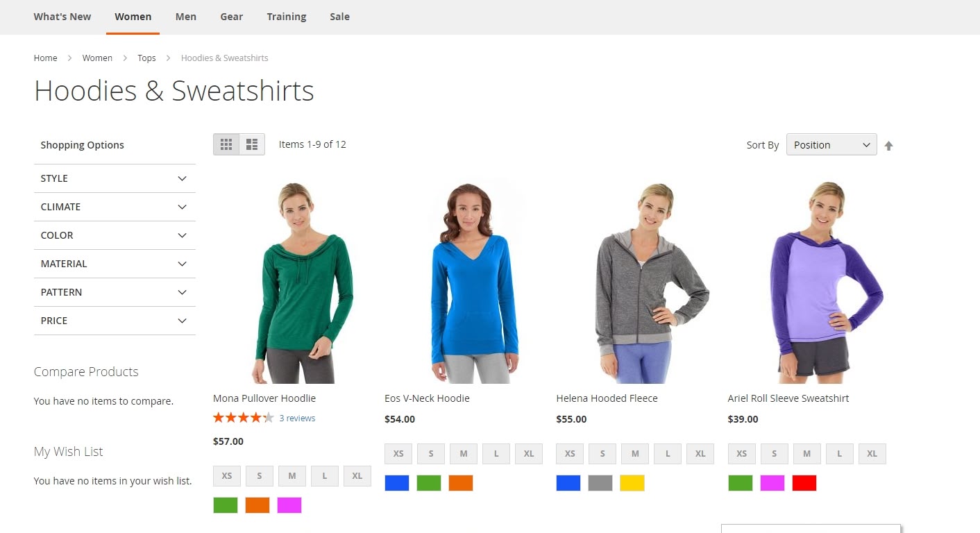980x533 pixels.
Task: Pick green color for Mona Pullover Hoodlie
Action: 226,505
